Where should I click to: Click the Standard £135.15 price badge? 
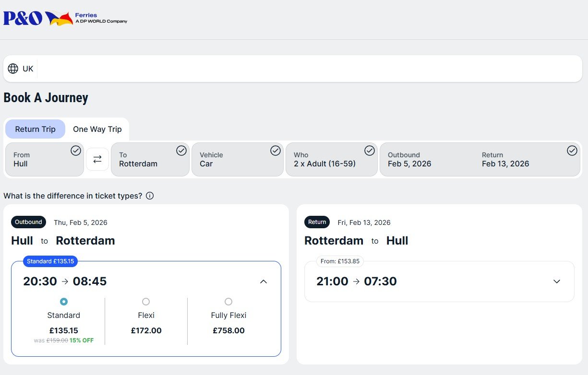tap(50, 261)
